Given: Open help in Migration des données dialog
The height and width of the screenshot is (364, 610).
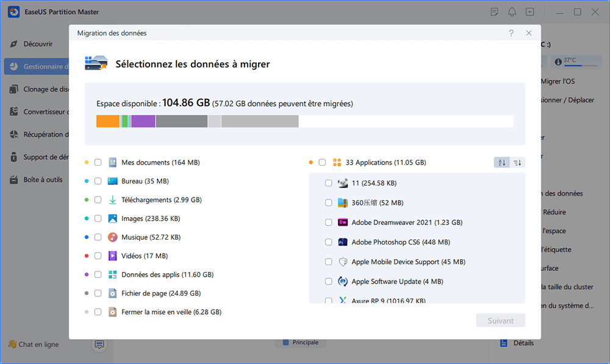Looking at the screenshot, I should pos(511,33).
